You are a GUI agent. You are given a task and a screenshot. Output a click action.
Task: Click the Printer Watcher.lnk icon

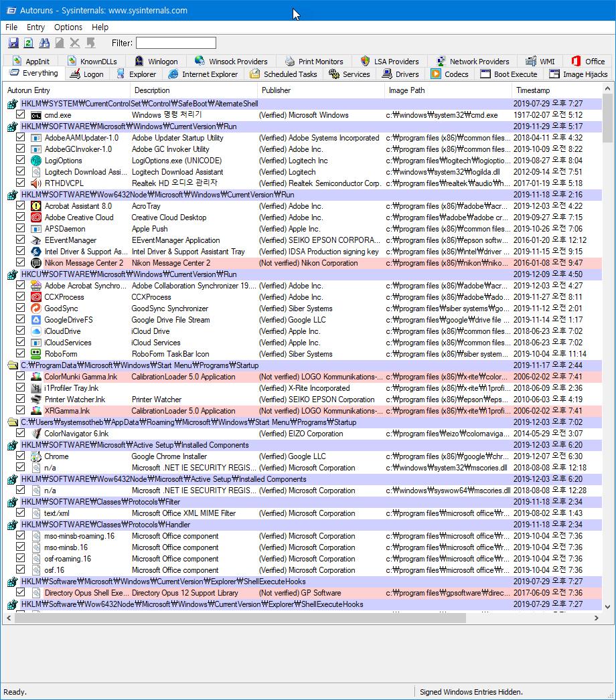36,400
